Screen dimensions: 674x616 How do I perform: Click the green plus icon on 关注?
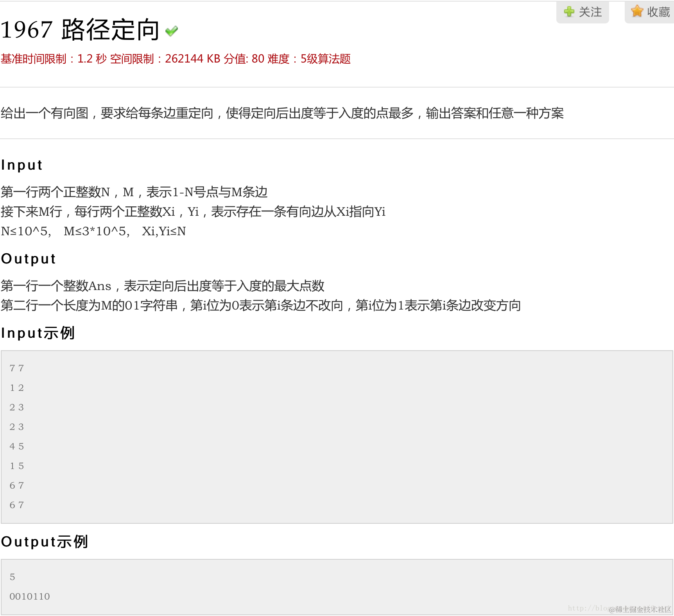click(569, 12)
